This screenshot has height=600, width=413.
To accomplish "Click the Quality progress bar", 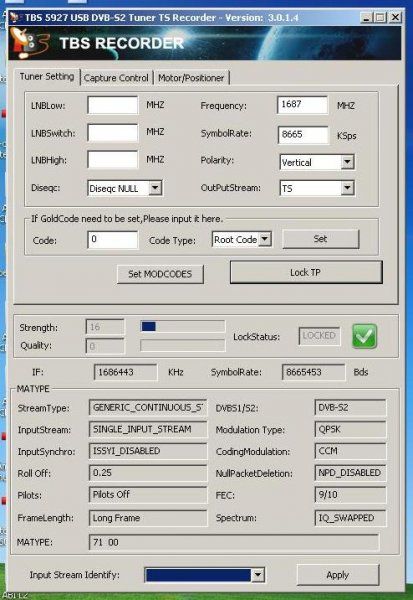I will pos(183,345).
